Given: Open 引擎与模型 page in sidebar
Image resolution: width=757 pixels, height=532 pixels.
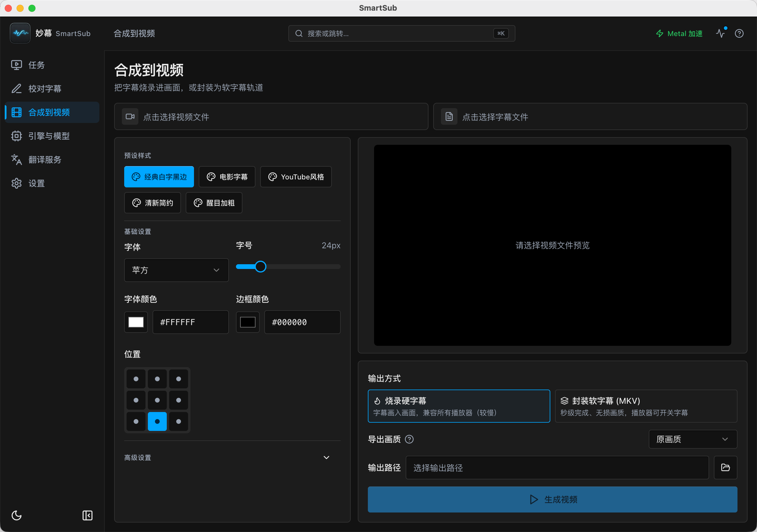Looking at the screenshot, I should (52, 136).
